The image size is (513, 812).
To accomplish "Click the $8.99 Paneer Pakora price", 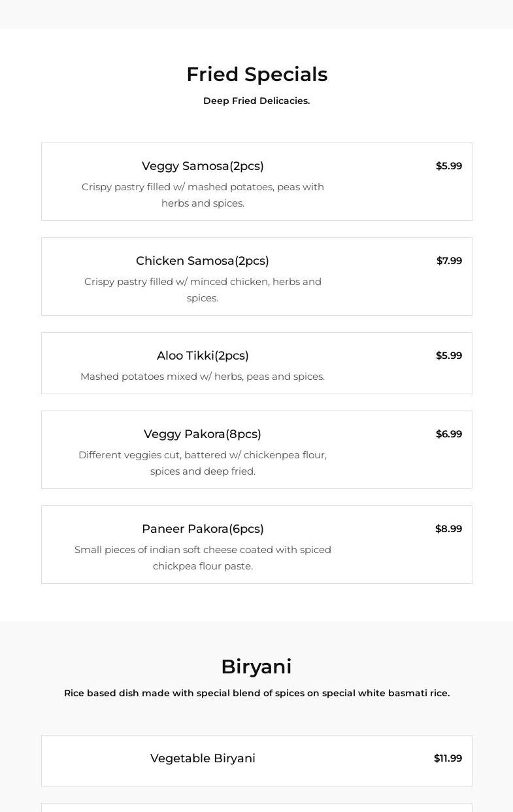I will [x=448, y=529].
